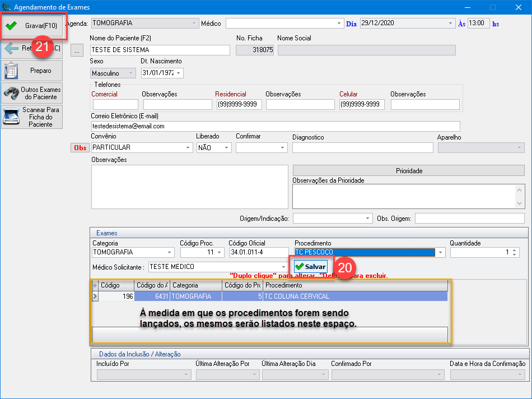Increase Quantidade using the stepper arrow
Viewport: 532px width, 399px height.
point(515,250)
